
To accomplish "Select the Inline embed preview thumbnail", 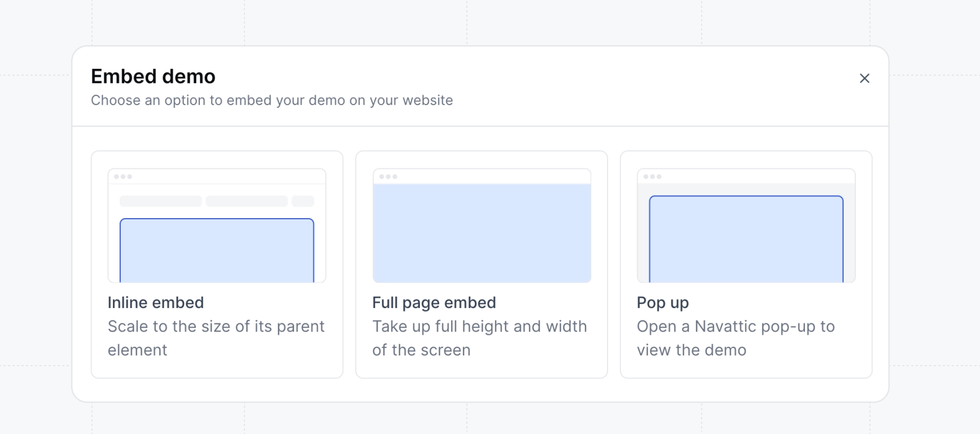I will (x=217, y=225).
